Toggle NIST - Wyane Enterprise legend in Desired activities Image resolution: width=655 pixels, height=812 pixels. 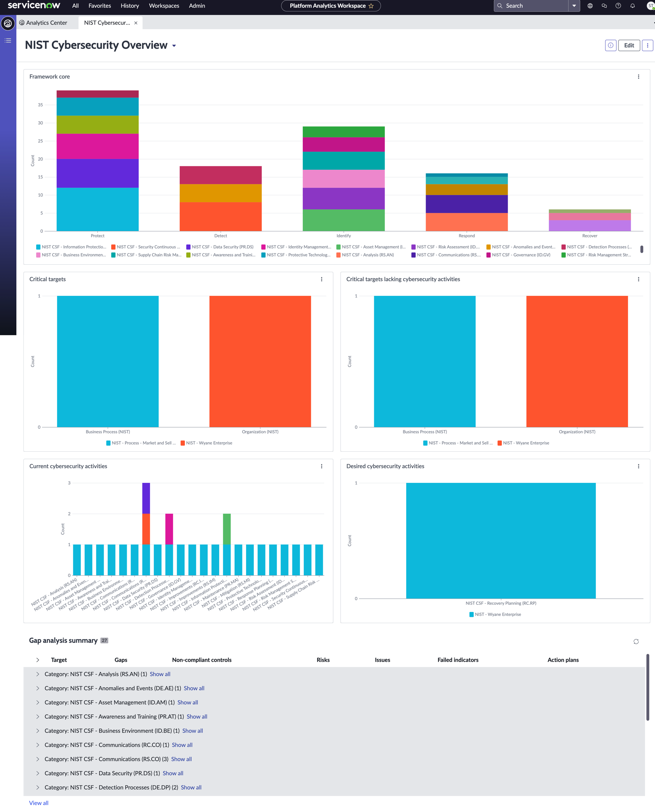pos(495,614)
